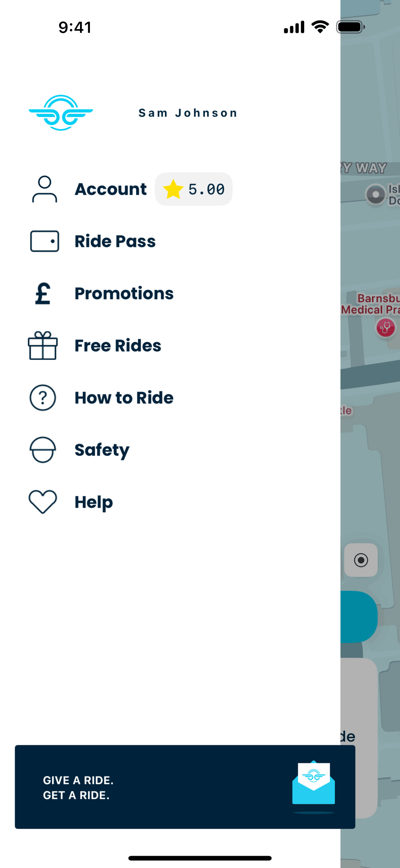
Task: Tap the pound sign Promotions icon
Action: [43, 293]
